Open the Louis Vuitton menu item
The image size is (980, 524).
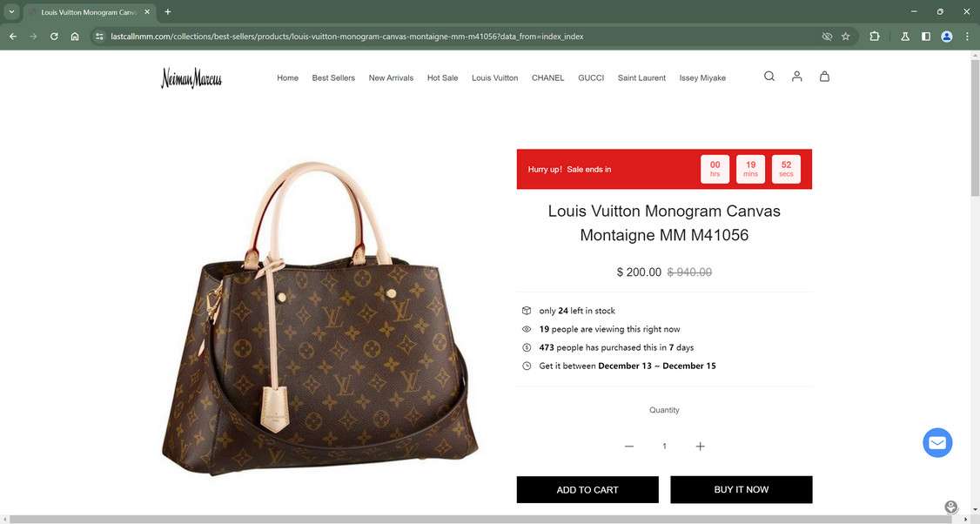494,77
